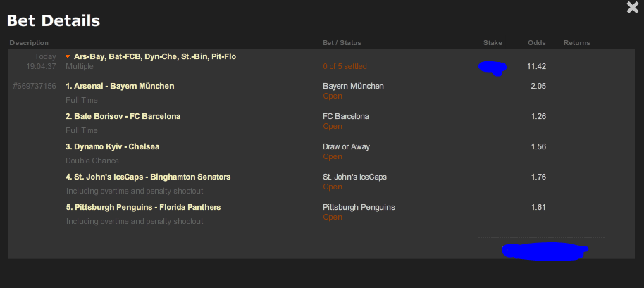
Task: Click the Bet Details heading
Action: (54, 21)
